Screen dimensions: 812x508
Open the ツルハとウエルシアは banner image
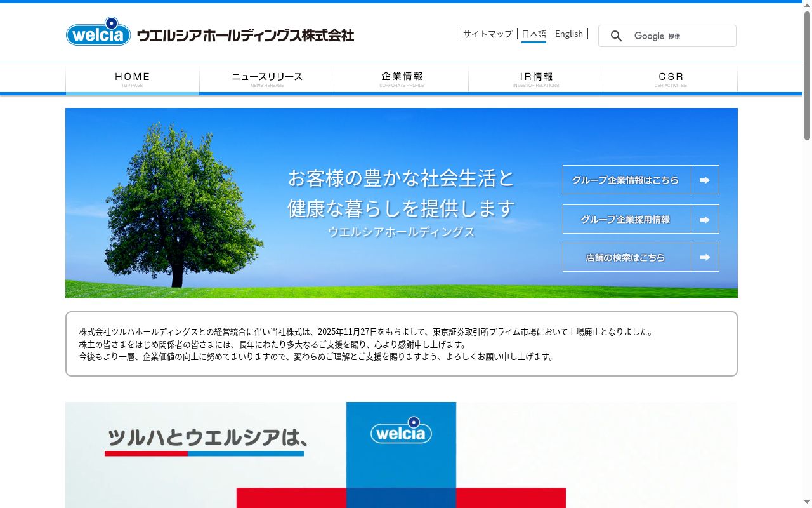point(402,455)
